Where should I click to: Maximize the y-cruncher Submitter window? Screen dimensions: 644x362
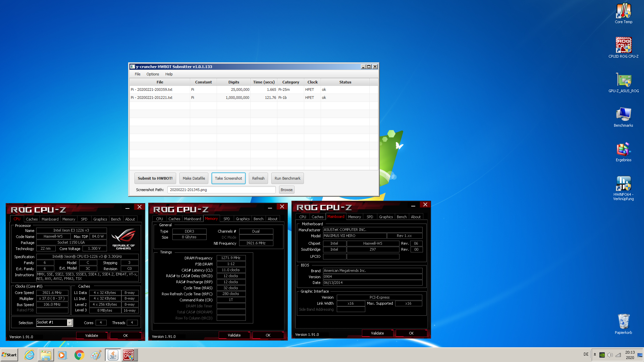pos(369,67)
